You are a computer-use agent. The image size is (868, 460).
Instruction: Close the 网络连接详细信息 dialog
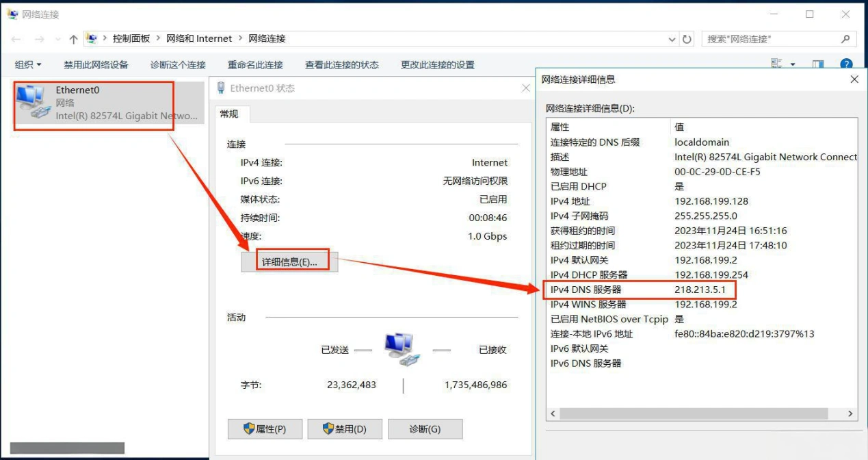(854, 79)
